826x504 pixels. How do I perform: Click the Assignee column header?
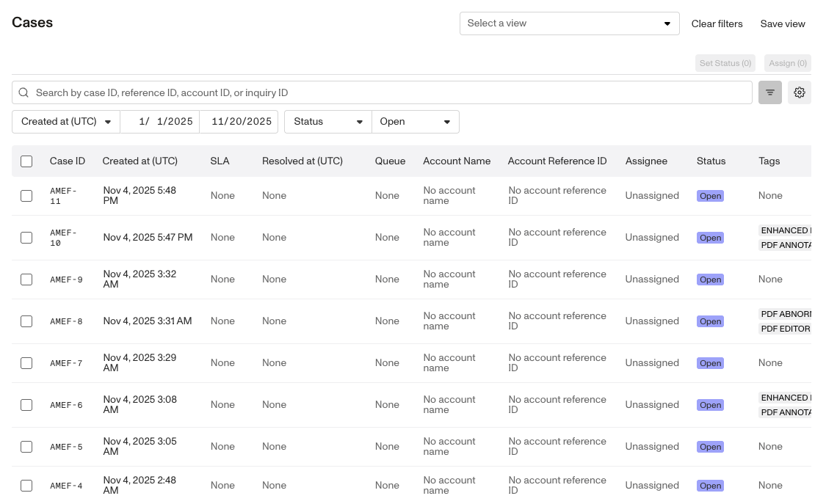coord(646,161)
